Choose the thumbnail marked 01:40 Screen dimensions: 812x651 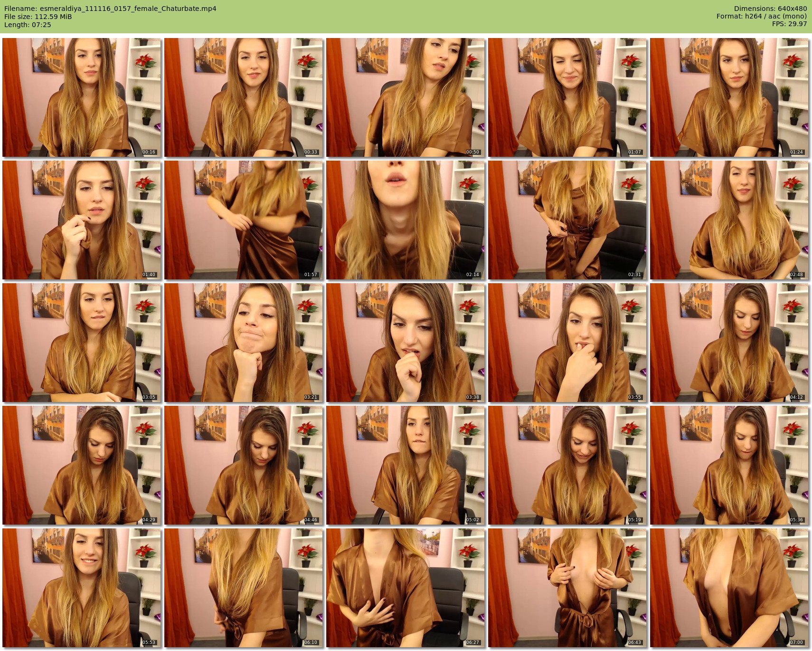(x=82, y=220)
